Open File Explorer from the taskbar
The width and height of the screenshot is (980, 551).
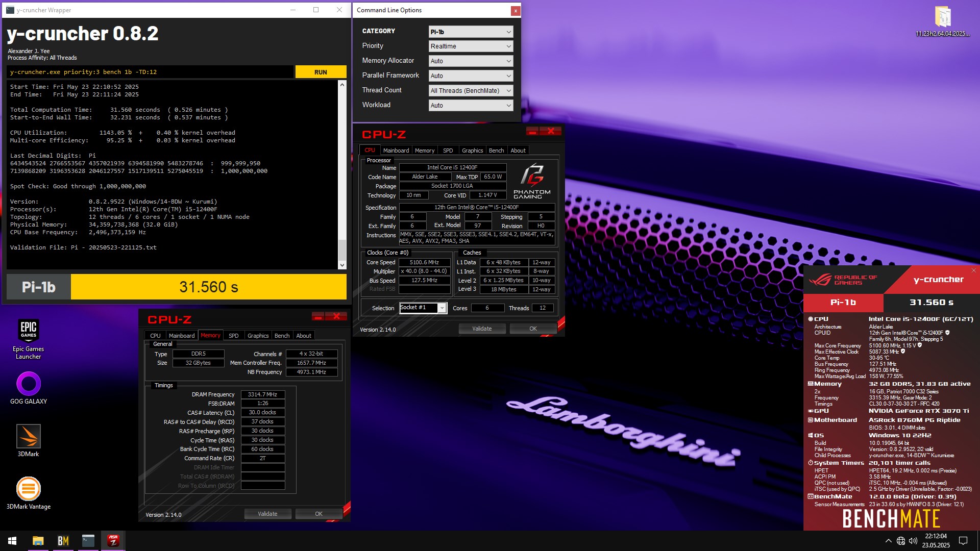click(x=38, y=541)
